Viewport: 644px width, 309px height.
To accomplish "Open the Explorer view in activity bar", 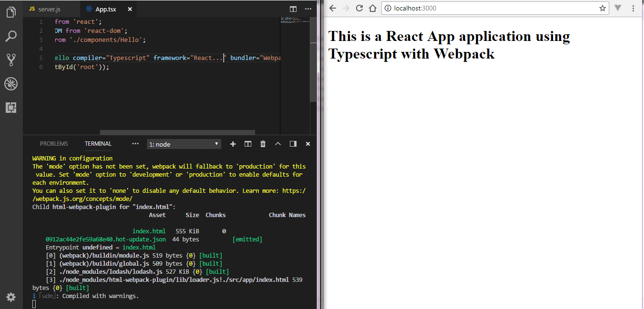I will (x=11, y=12).
